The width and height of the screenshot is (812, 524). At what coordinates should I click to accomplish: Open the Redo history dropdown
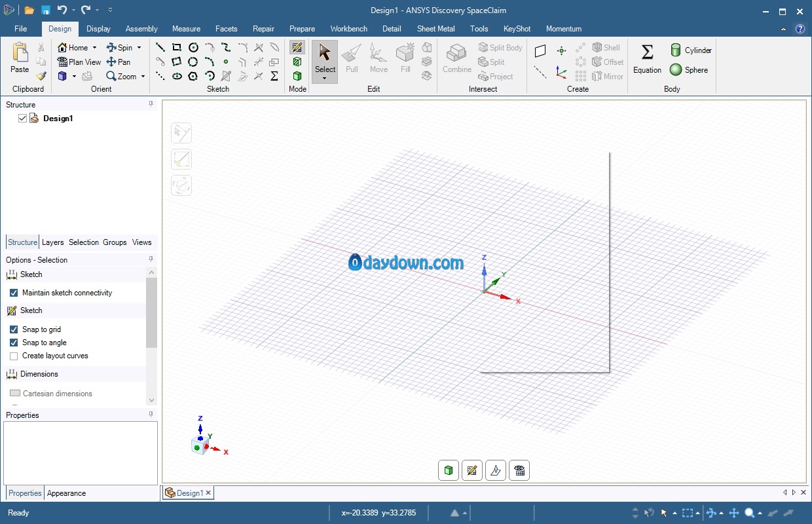click(97, 10)
